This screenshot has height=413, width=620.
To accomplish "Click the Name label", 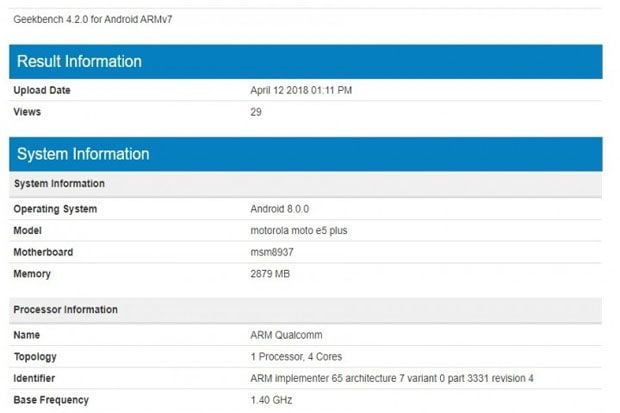I will coord(26,335).
